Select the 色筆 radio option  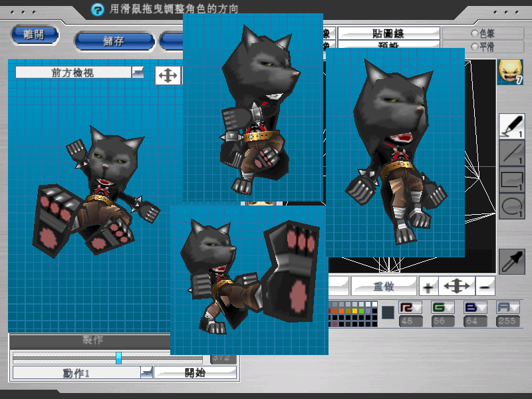click(474, 33)
